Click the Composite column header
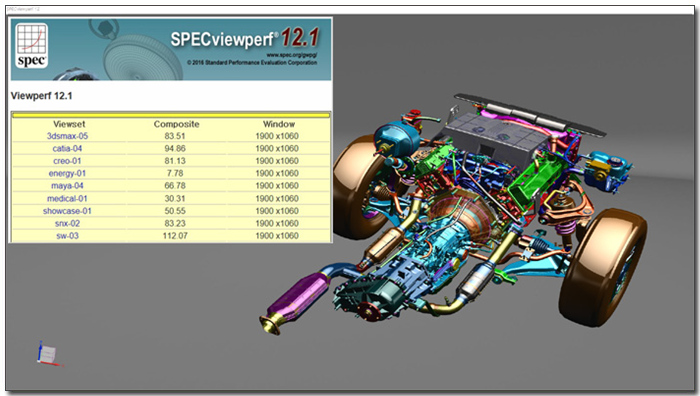The height and width of the screenshot is (396, 700). pos(176,125)
